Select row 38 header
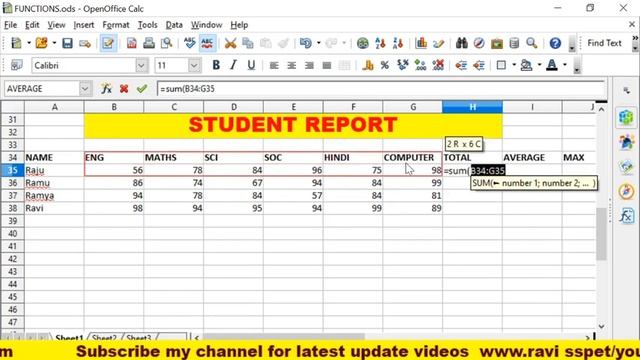The height and width of the screenshot is (360, 640). tap(12, 208)
